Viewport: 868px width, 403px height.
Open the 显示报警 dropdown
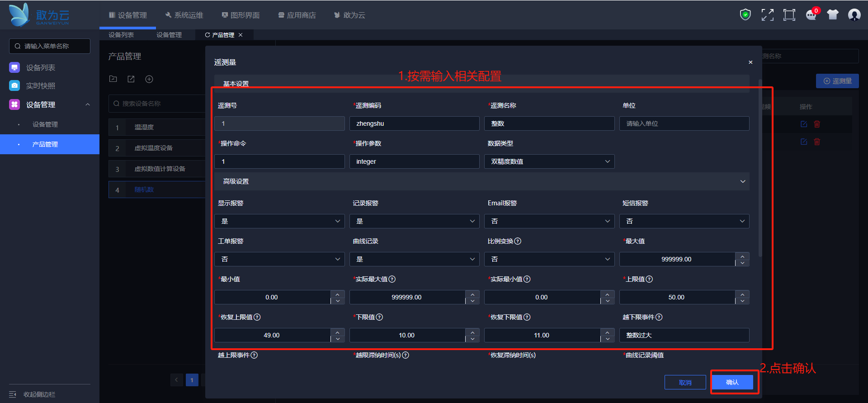coord(279,221)
